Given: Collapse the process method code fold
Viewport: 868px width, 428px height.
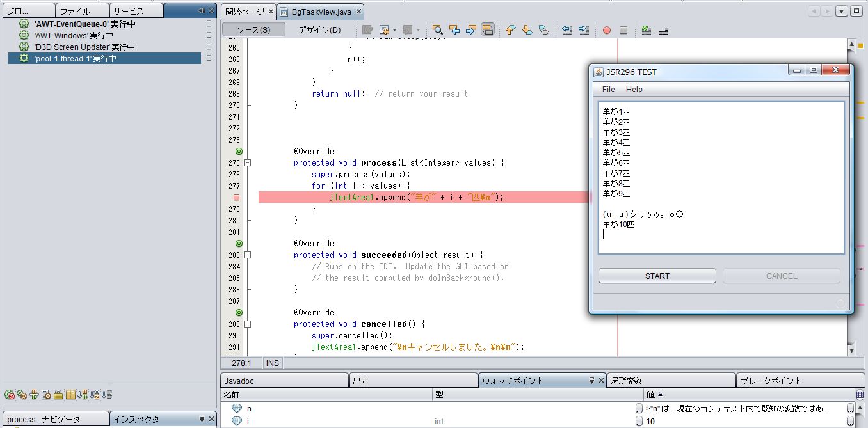Looking at the screenshot, I should 248,163.
